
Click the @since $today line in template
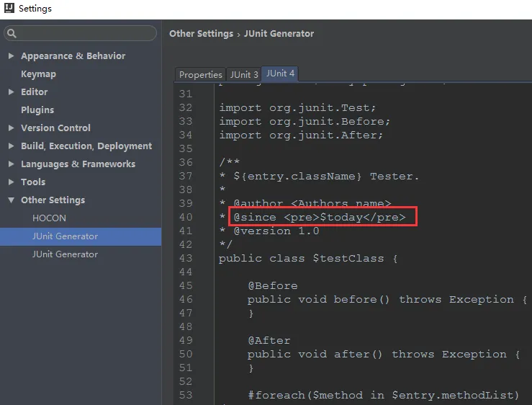coord(319,217)
